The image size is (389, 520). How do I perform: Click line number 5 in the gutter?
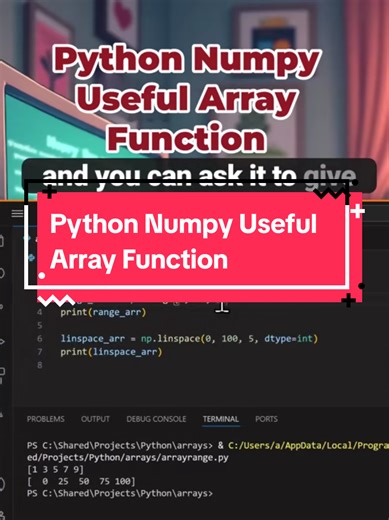coord(40,325)
